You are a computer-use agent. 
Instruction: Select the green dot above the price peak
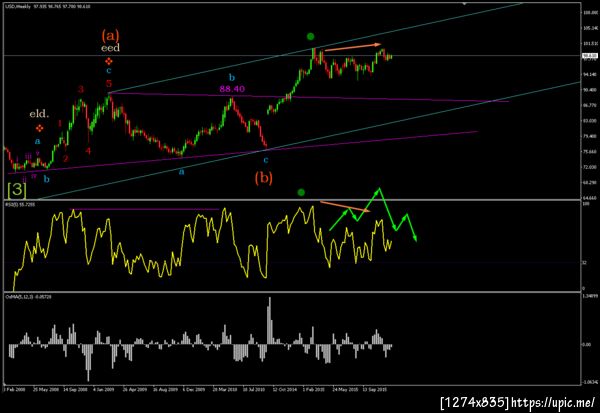coord(311,37)
